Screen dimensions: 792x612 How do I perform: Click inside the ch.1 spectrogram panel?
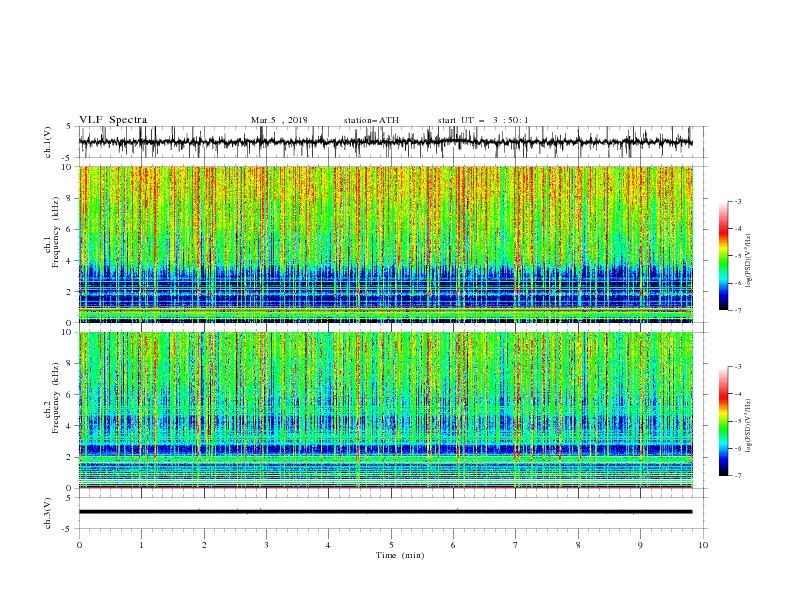(x=386, y=244)
